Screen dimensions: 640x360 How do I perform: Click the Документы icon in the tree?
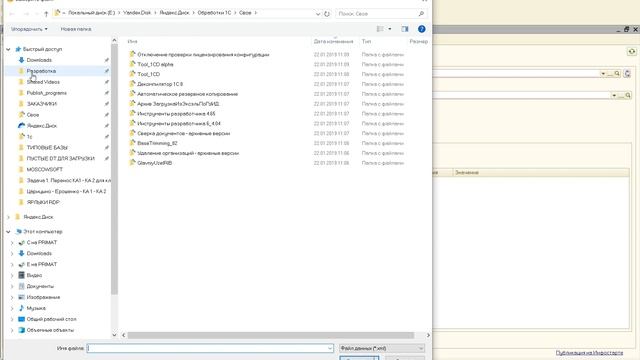[22, 287]
